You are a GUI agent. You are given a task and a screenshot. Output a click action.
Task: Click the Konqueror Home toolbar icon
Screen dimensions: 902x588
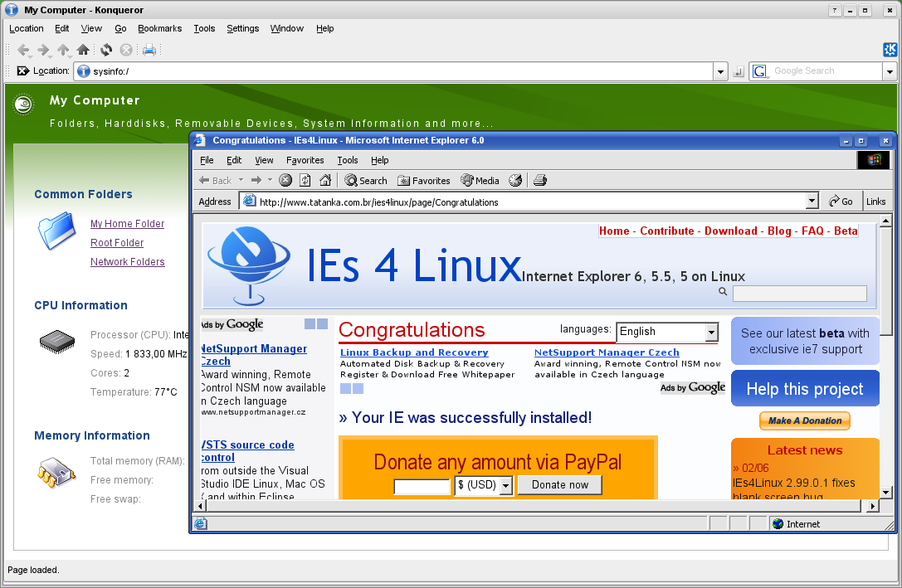[83, 50]
